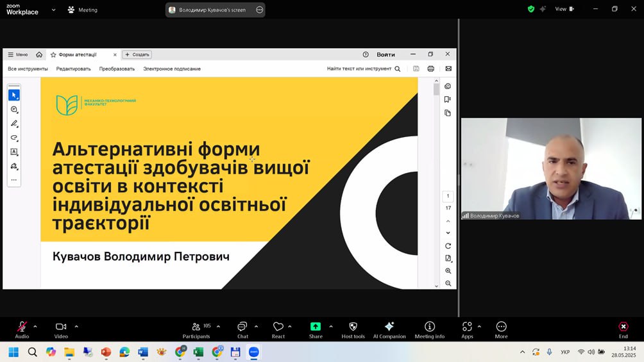This screenshot has height=362, width=644.
Task: Expand video options arrow beside Video
Action: click(76, 326)
